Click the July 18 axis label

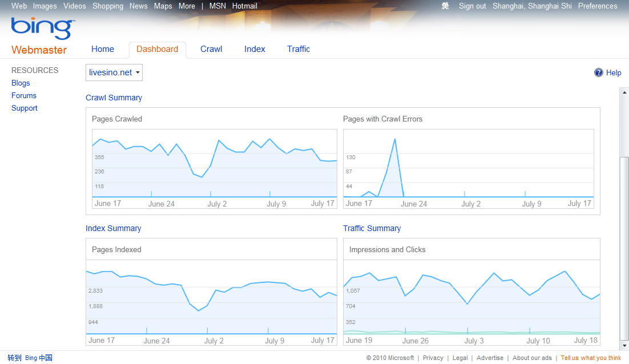click(586, 341)
